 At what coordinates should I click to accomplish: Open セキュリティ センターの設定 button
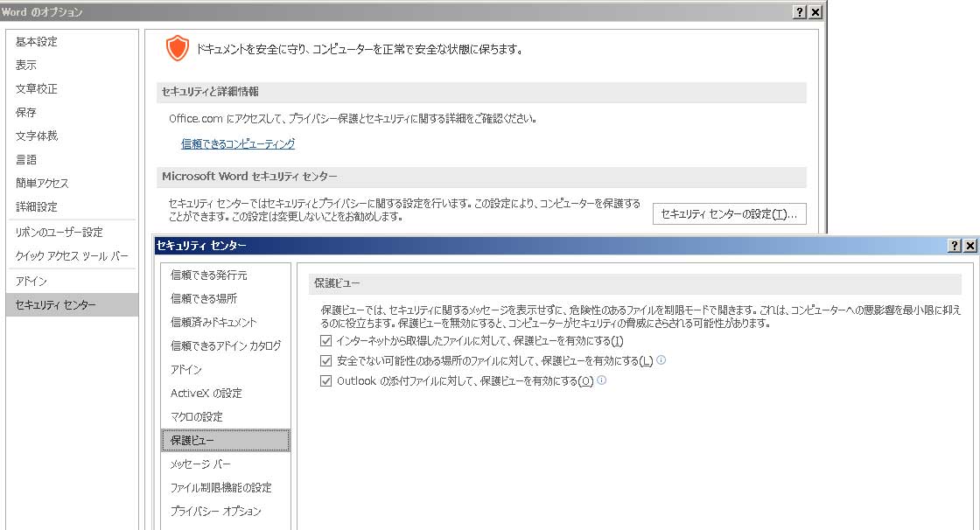click(729, 213)
